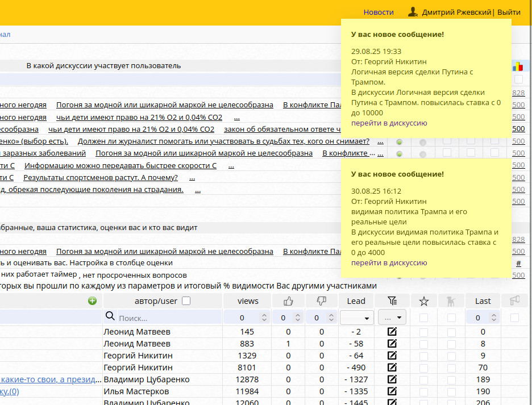Click the Поиск search input field

(165, 318)
